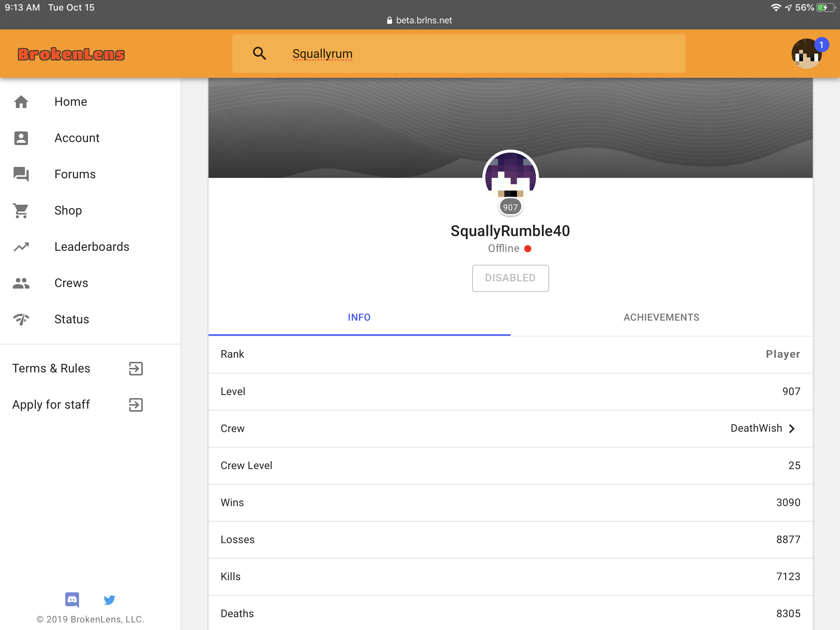Click SquallyRumble40 profile avatar
Image resolution: width=840 pixels, height=630 pixels.
510,178
